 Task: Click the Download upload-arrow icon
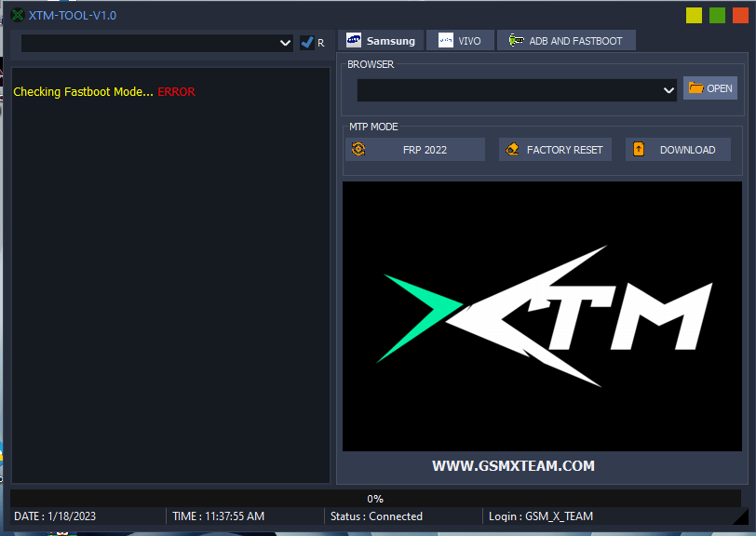[x=639, y=149]
